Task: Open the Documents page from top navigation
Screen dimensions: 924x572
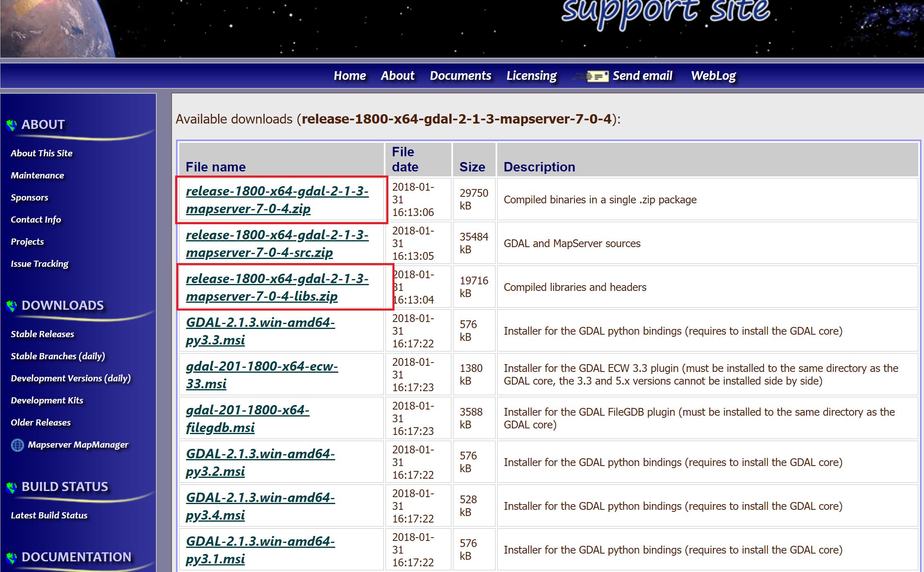Action: coord(460,76)
